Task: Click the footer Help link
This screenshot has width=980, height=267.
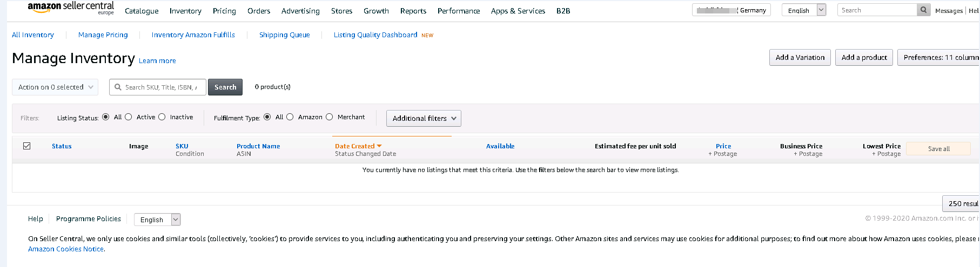Action: pos(36,218)
